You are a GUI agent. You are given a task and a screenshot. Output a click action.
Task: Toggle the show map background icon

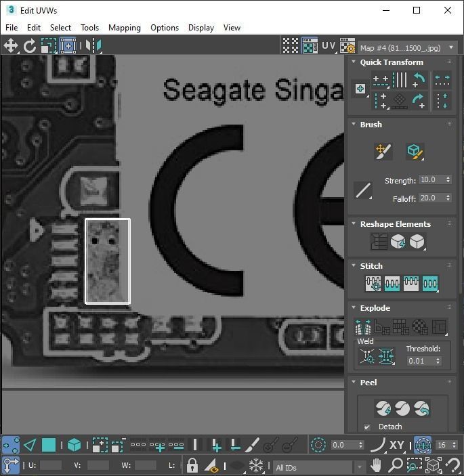tap(310, 45)
